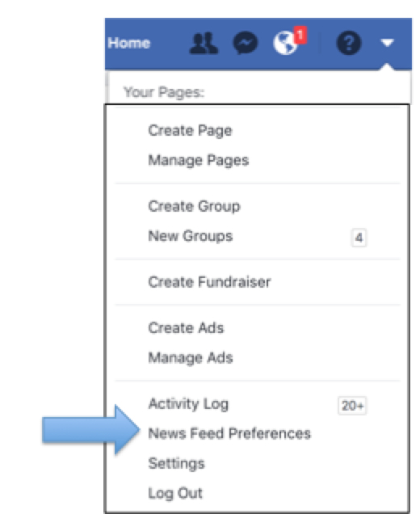Click the Activity Log 20+ badge
Viewport: 420px width, 527px height.
[x=352, y=406]
